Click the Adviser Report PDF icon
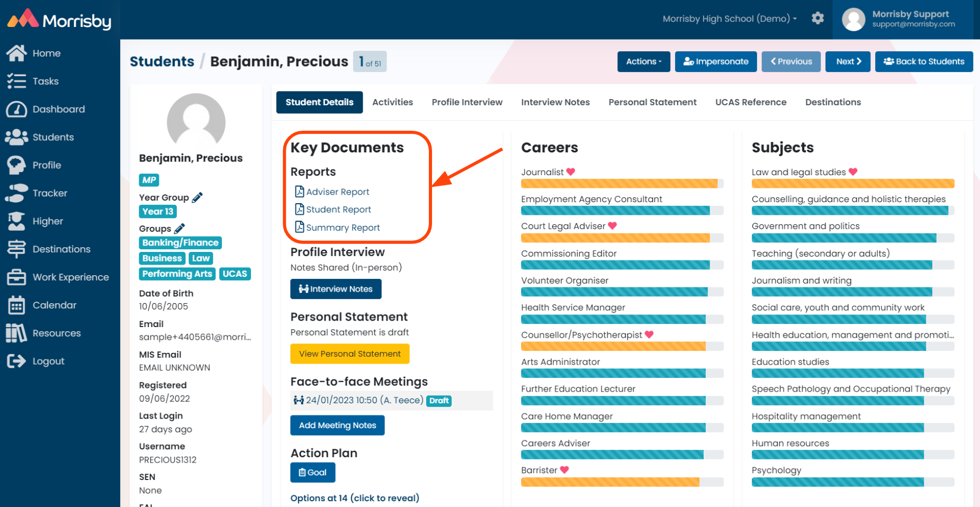This screenshot has height=507, width=980. click(x=300, y=192)
